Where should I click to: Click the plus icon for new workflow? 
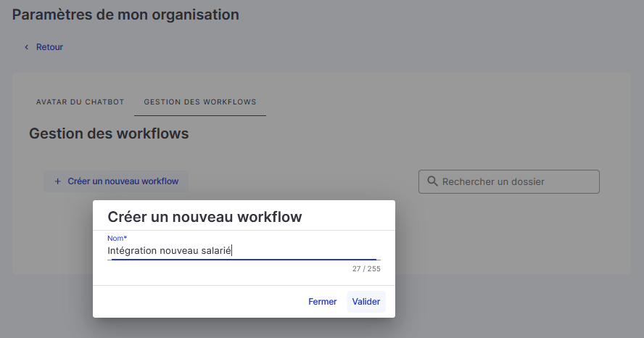(x=58, y=181)
